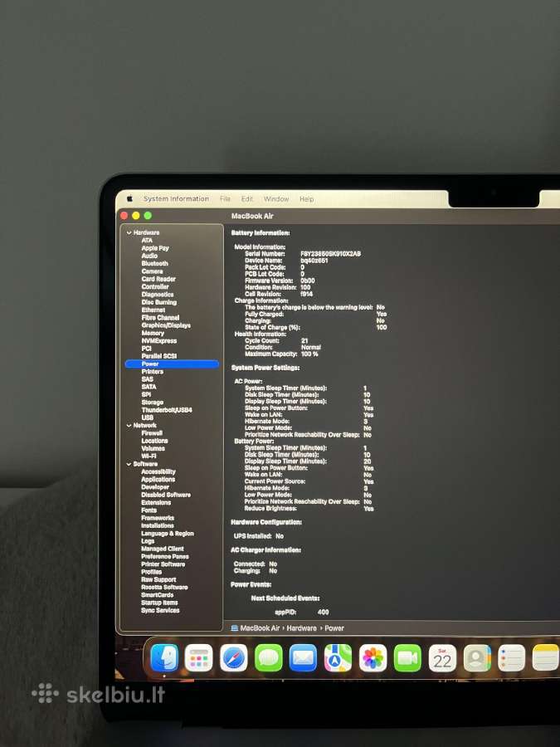Select Storage in the sidebar
The image size is (560, 747).
pyautogui.click(x=153, y=402)
